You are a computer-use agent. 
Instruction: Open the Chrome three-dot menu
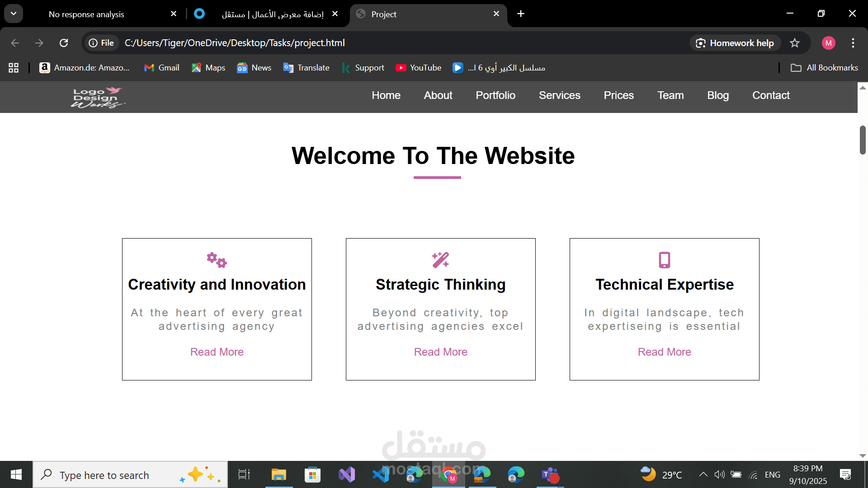click(853, 43)
